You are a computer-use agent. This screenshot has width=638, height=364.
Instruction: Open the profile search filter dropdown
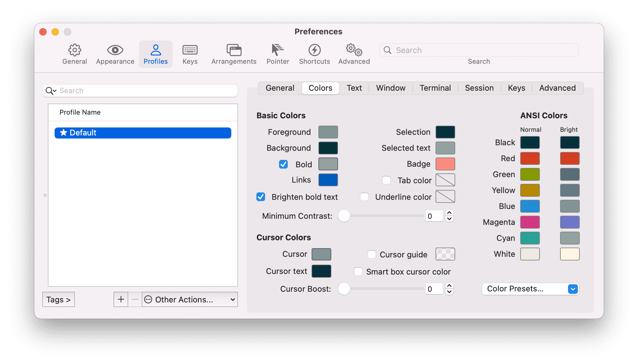pos(51,91)
